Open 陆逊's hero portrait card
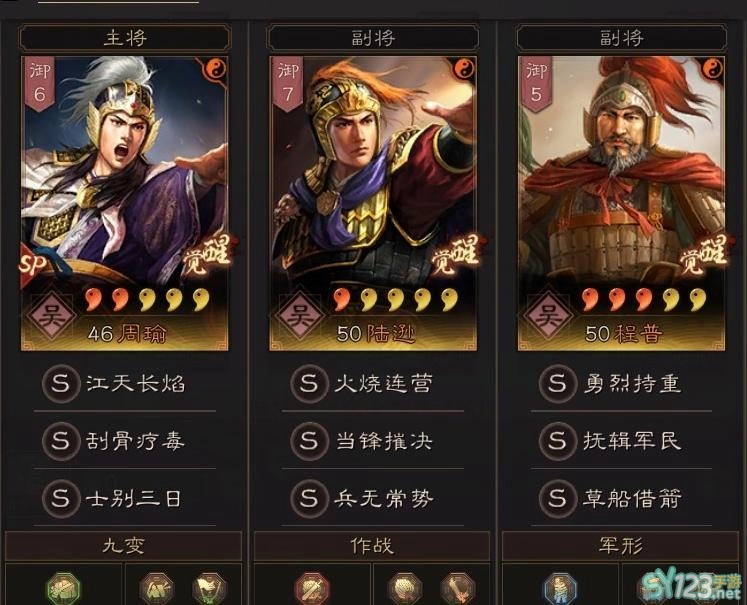 (373, 203)
